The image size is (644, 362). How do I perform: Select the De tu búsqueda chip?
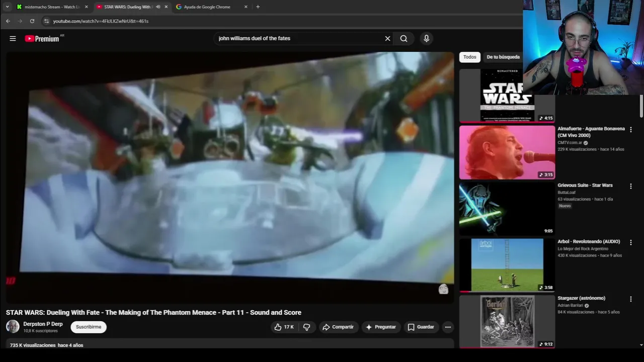coord(503,57)
